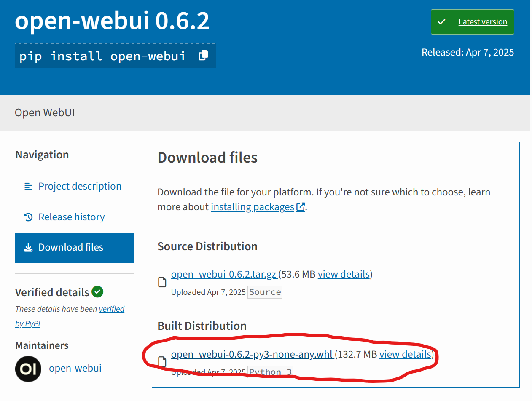Click the external link icon after installing packages
Viewport: 532px width, 401px height.
[x=301, y=207]
